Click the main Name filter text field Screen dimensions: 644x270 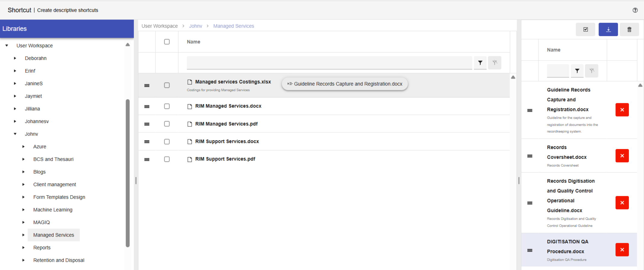[329, 63]
